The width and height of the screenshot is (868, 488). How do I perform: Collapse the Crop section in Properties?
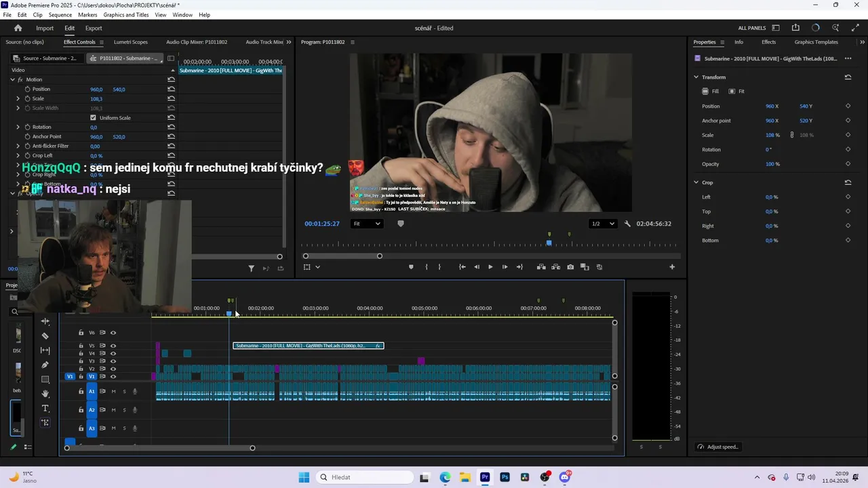click(696, 182)
